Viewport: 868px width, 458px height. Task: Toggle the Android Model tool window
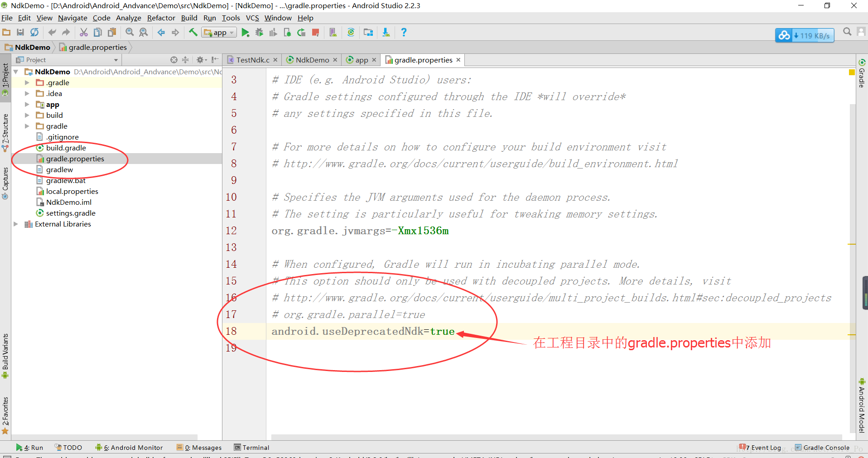pyautogui.click(x=862, y=405)
